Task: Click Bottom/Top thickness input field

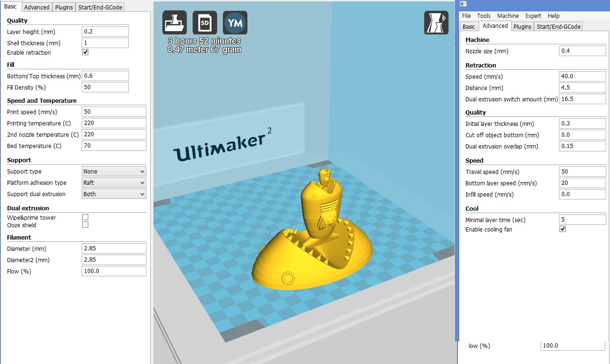Action: click(x=105, y=76)
